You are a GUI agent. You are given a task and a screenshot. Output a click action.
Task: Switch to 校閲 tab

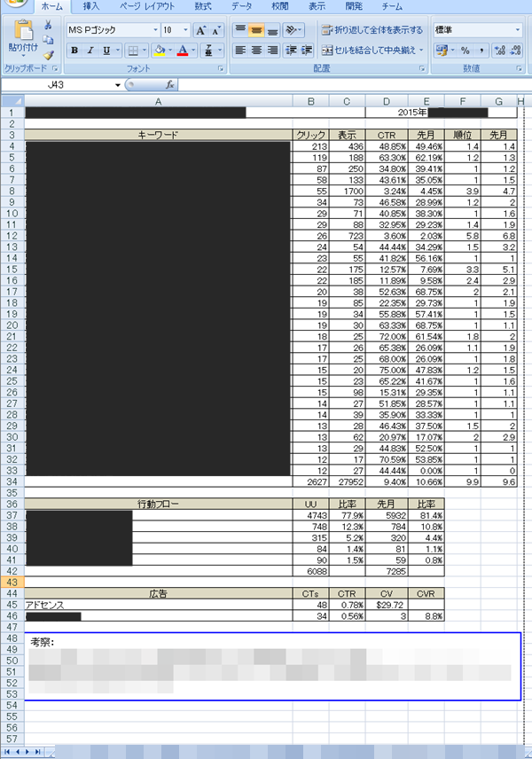[280, 6]
